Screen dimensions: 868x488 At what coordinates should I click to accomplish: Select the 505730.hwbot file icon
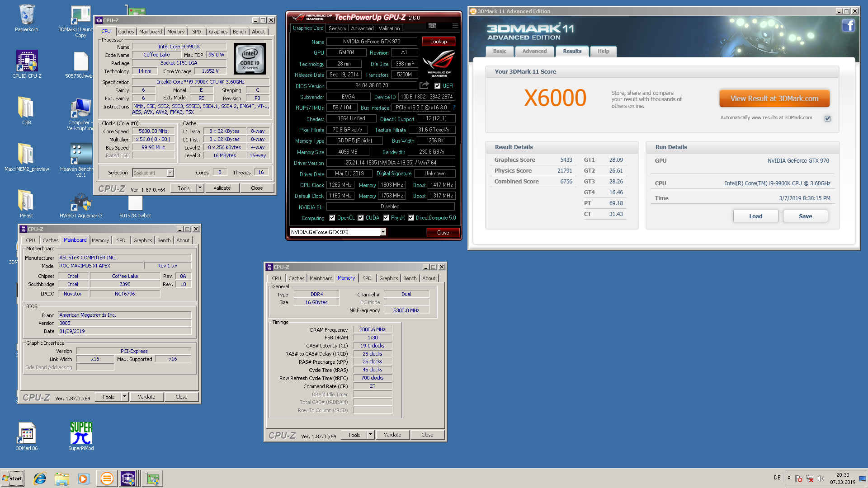click(81, 65)
